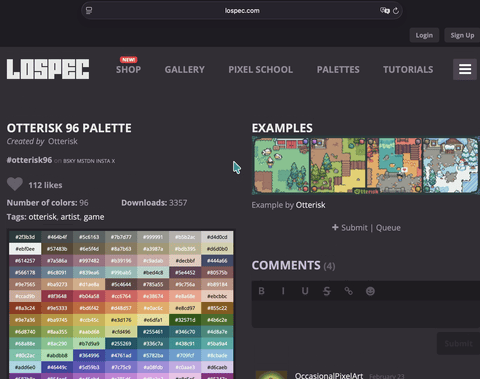
Task: Click the Queue link
Action: tap(388, 228)
